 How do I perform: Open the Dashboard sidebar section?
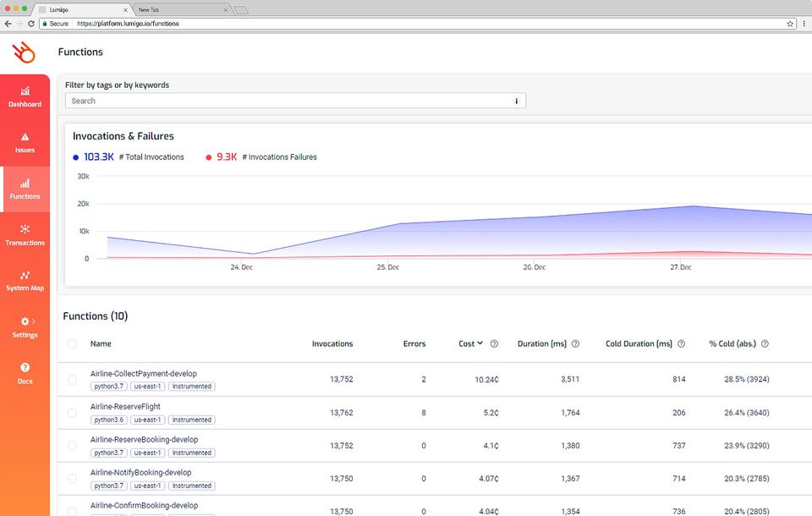[x=25, y=97]
